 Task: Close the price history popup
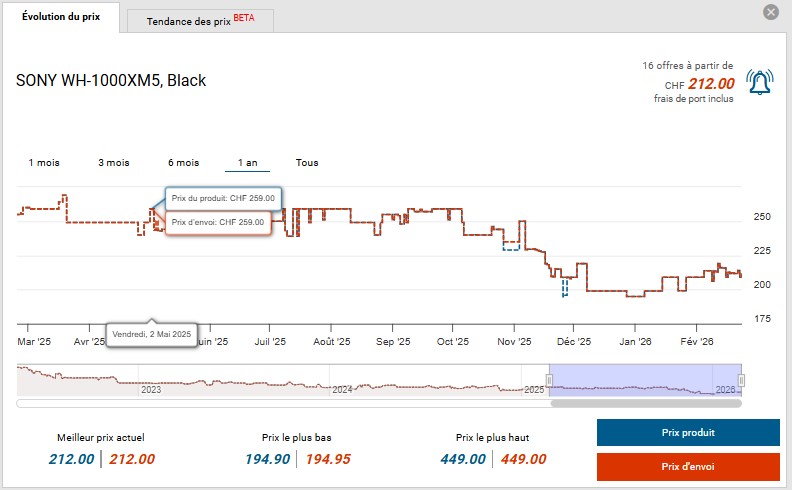770,12
